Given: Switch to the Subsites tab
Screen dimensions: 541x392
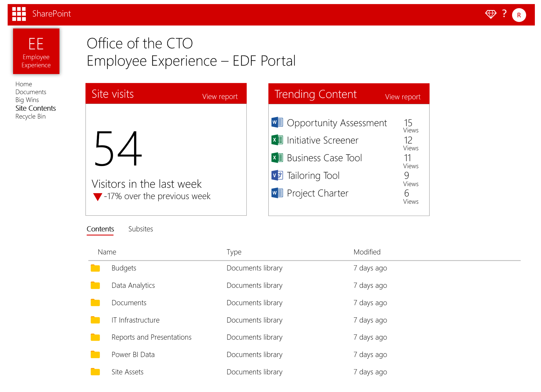Looking at the screenshot, I should [140, 229].
